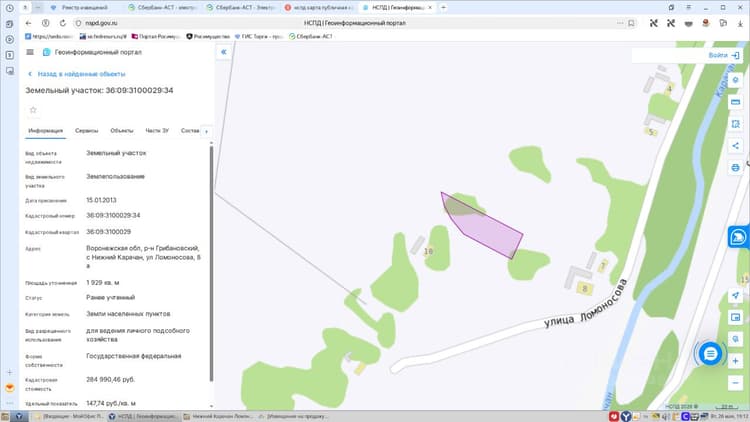Collapse the left info panel with double-chevron
The image size is (750, 422).
click(223, 52)
